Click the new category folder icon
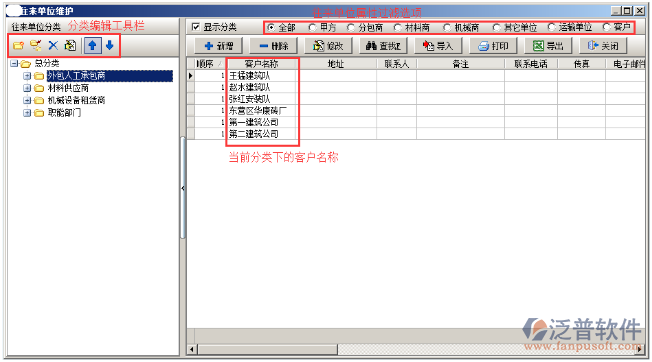The height and width of the screenshot is (362, 652). point(18,45)
